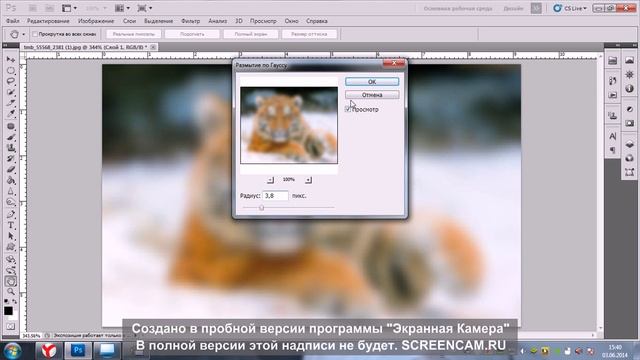
Task: Open the Adjustments panel icon
Action: [629, 109]
